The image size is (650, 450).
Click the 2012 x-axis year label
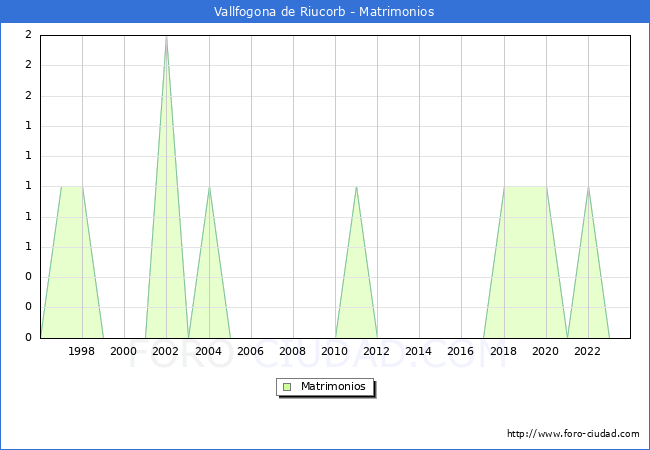(x=377, y=351)
